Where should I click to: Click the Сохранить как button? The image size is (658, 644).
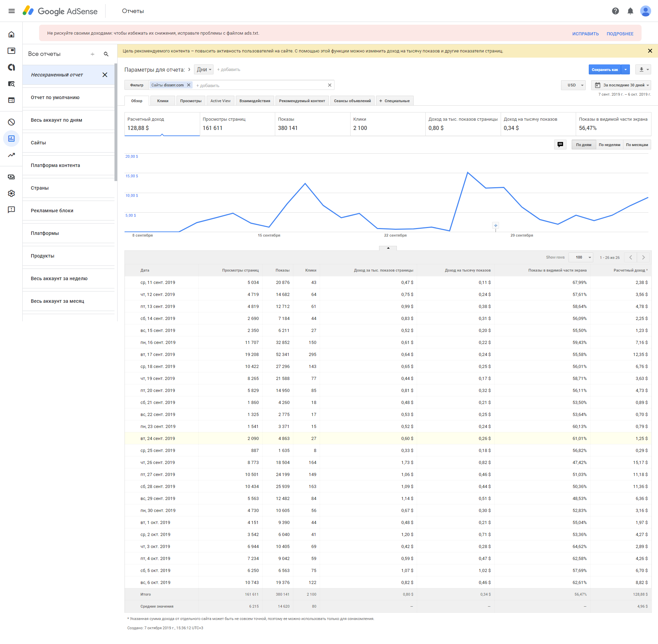click(x=605, y=70)
